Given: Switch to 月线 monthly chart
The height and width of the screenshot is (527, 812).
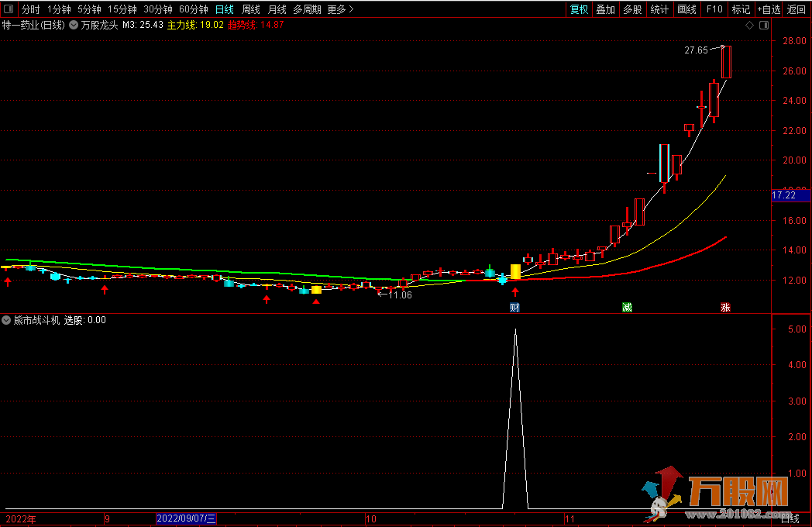Looking at the screenshot, I should click(277, 9).
